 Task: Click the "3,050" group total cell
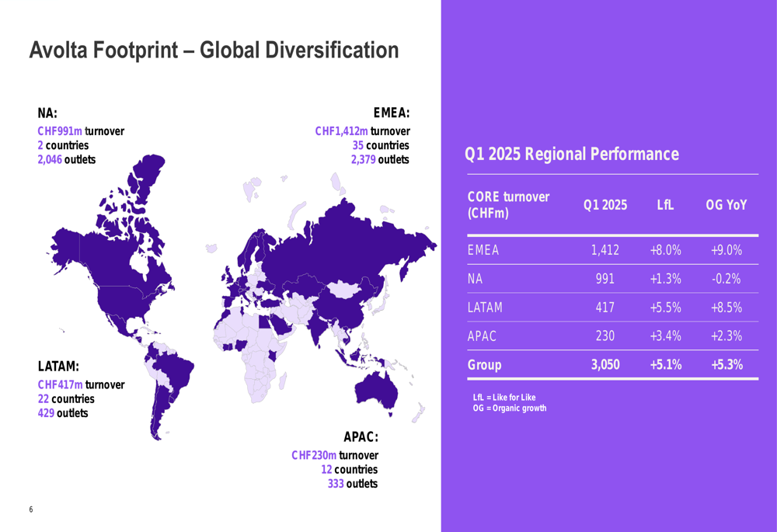tap(605, 365)
